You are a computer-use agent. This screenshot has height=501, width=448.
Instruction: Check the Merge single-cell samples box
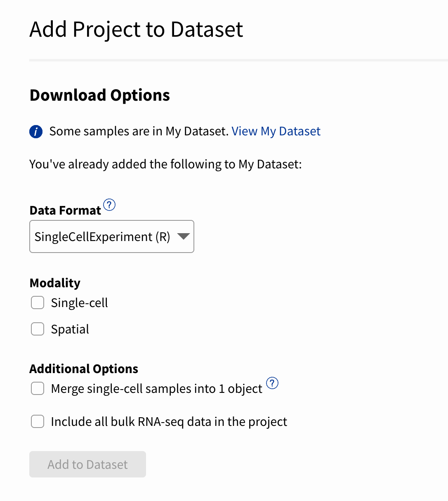coord(38,389)
